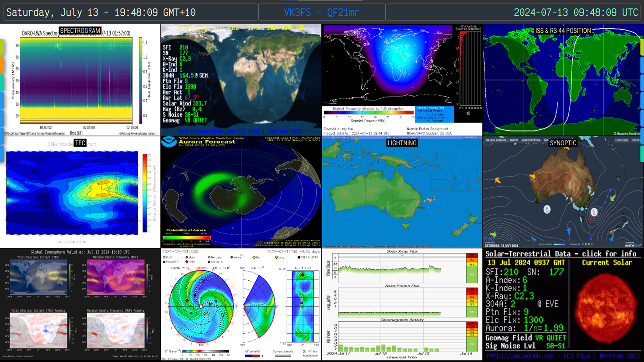The width and height of the screenshot is (644, 362).
Task: Click the orange left-edge sidebar tab
Action: pos(2,65)
